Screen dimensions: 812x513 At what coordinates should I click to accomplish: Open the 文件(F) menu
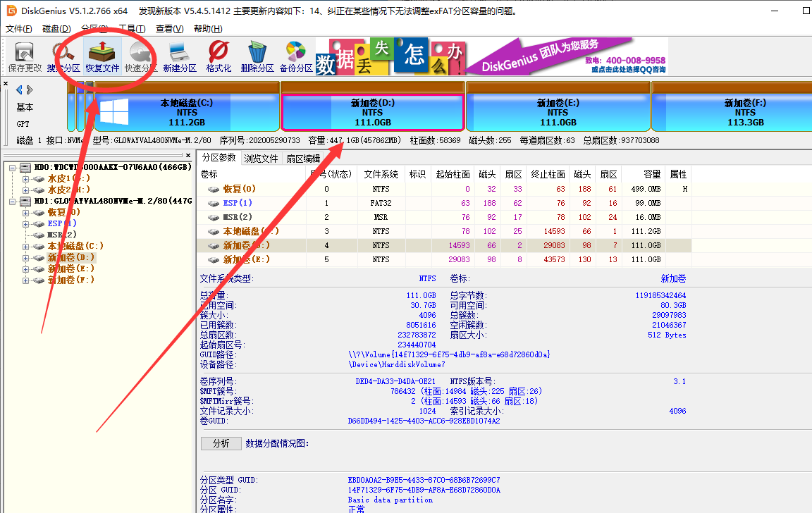click(18, 28)
